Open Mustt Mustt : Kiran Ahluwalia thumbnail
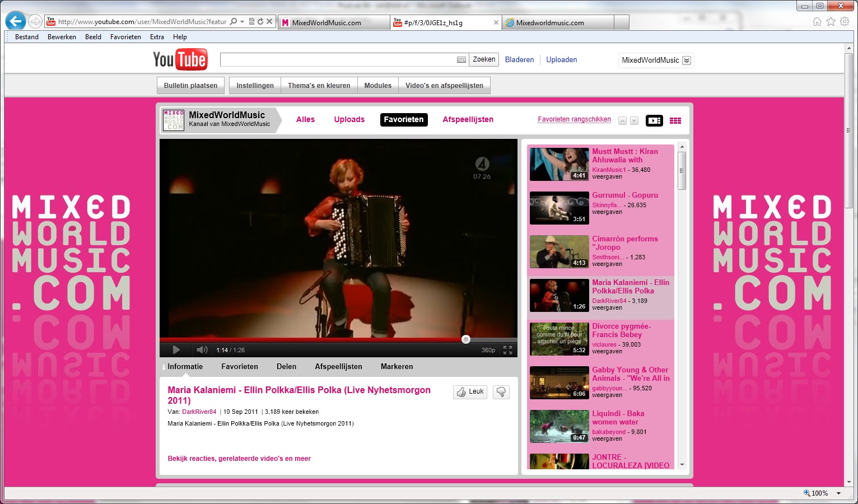The width and height of the screenshot is (858, 504). 559,164
